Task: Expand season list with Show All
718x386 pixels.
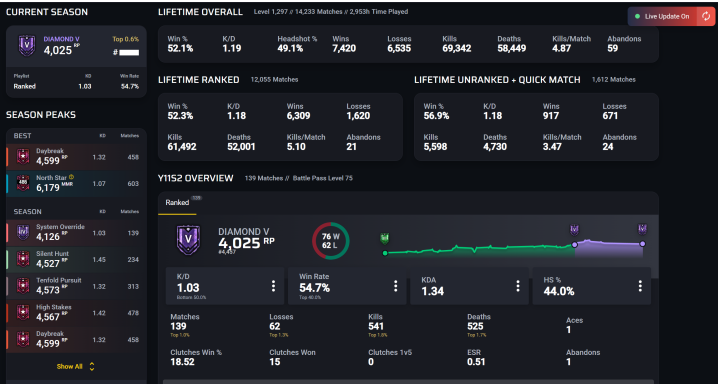Action: 76,366
